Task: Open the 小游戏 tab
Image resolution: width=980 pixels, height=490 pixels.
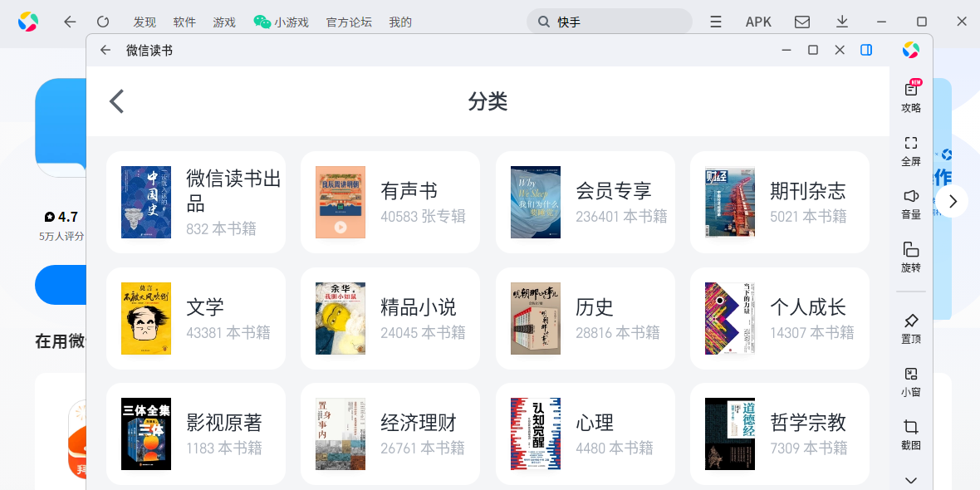Action: pos(282,22)
